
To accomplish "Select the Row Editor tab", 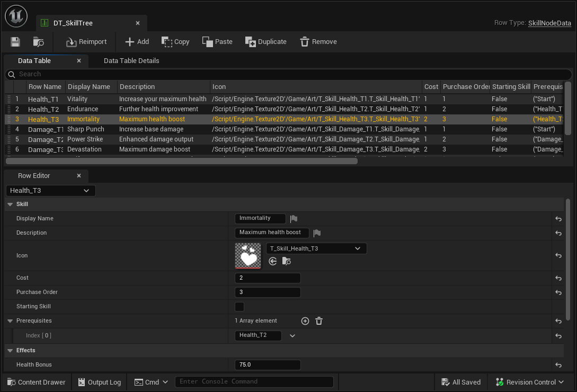I will tap(34, 175).
